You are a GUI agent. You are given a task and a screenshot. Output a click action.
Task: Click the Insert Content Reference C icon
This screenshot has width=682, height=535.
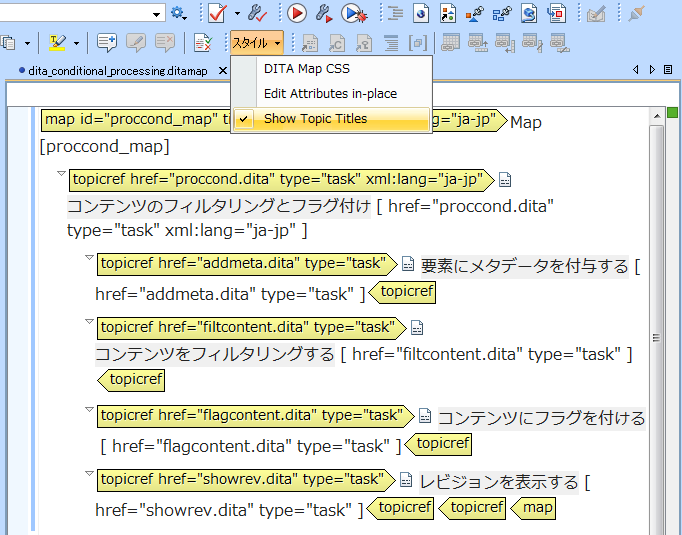click(337, 43)
